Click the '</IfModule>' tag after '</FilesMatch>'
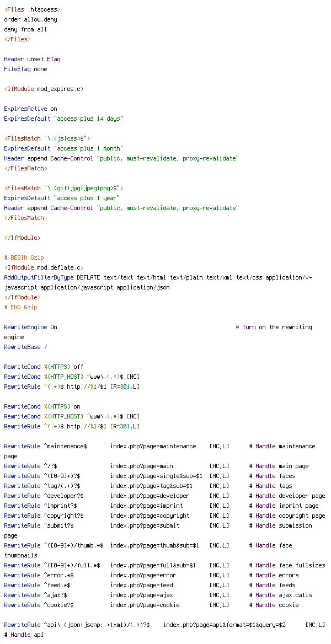Image resolution: width=331 pixels, height=644 pixels. pyautogui.click(x=22, y=238)
